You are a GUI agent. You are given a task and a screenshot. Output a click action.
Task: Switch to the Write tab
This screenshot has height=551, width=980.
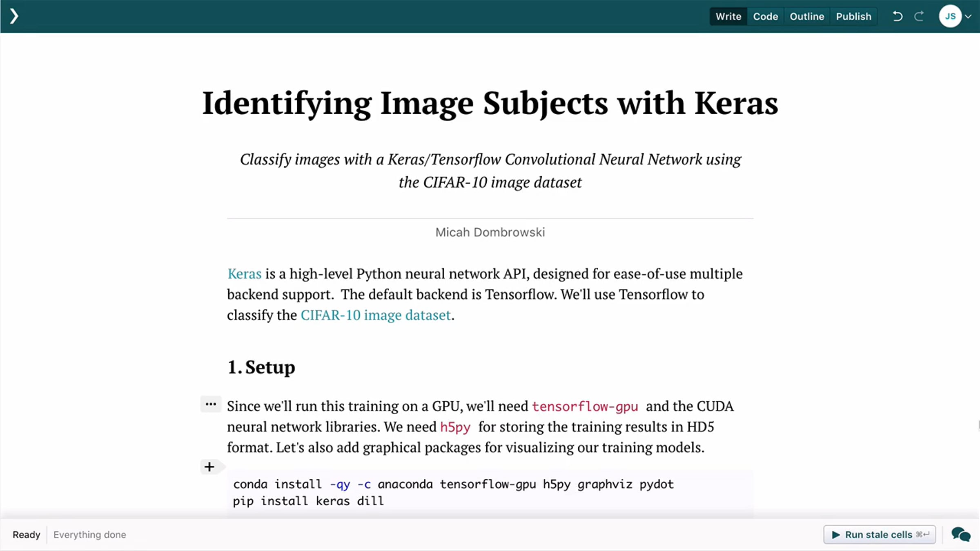click(728, 16)
